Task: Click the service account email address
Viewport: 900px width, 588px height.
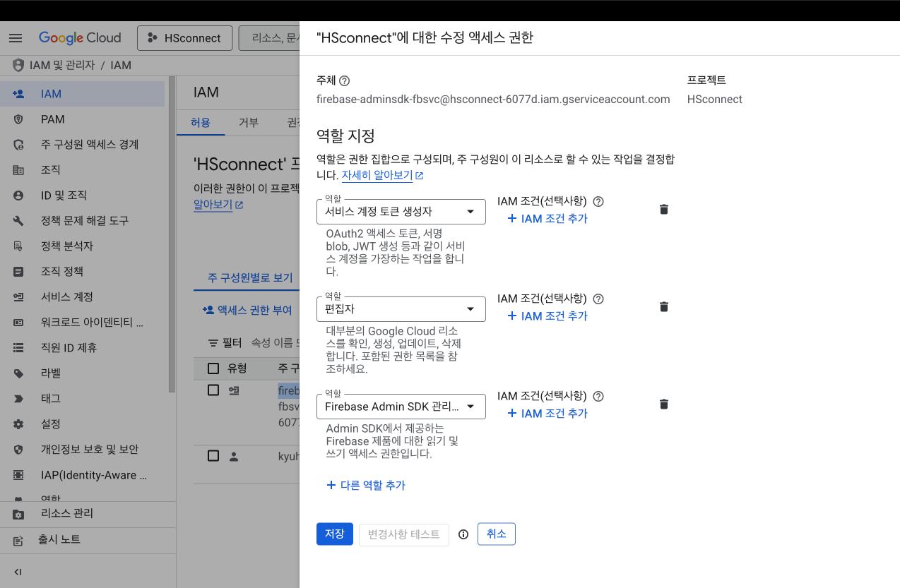Action: point(493,100)
